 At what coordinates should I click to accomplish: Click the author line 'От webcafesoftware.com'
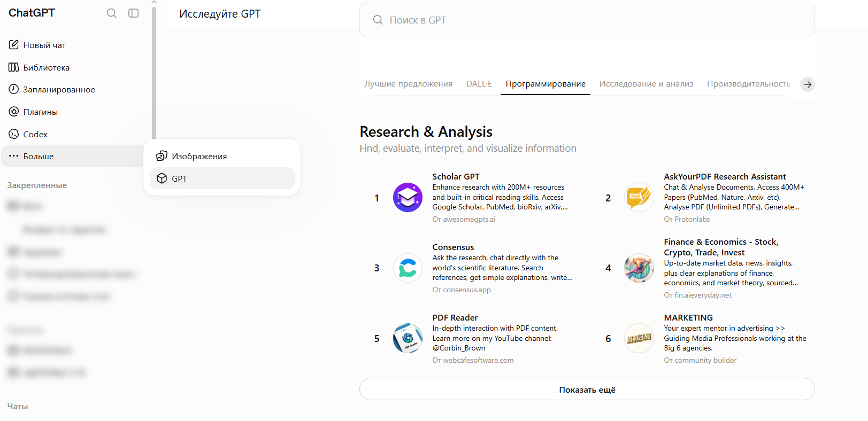click(473, 361)
